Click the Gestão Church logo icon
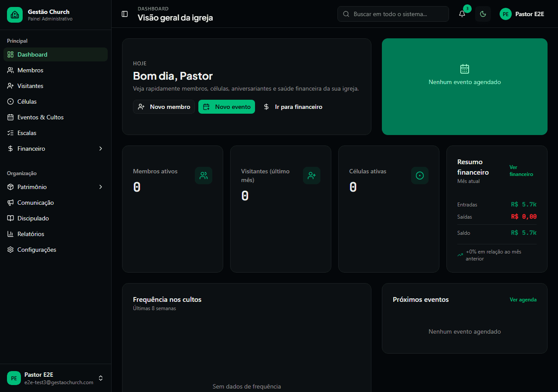The image size is (558, 392). coord(15,15)
